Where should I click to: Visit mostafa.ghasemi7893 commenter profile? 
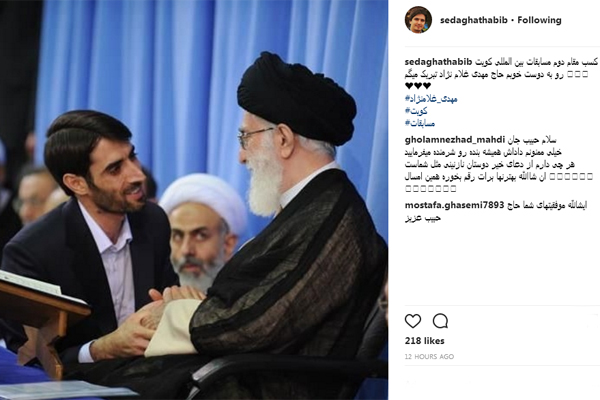tap(455, 205)
